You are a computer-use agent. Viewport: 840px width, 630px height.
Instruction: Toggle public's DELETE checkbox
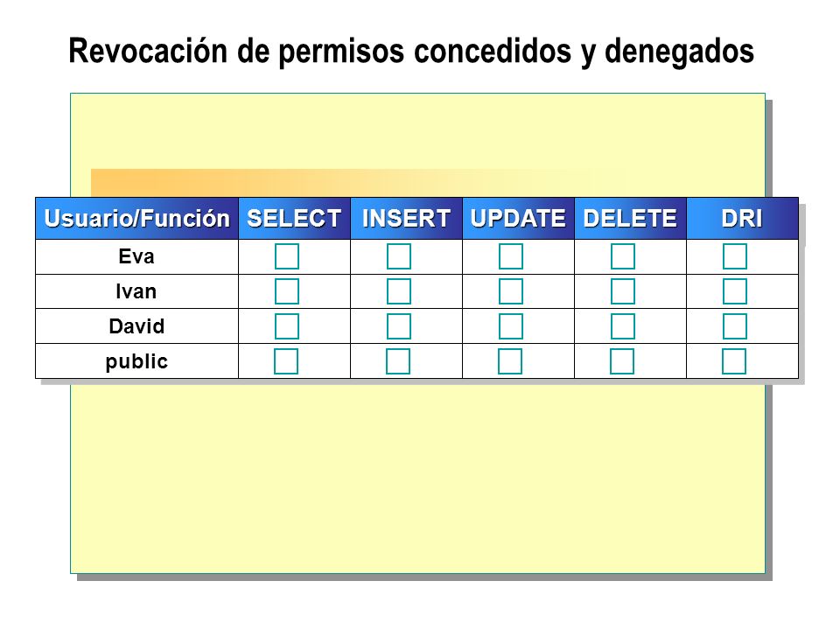(x=622, y=361)
